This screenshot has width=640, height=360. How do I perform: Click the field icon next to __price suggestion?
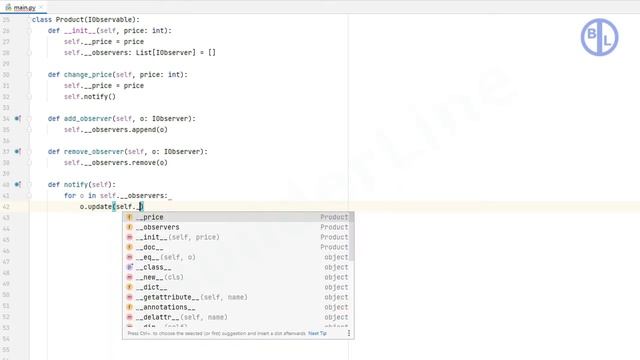click(129, 217)
